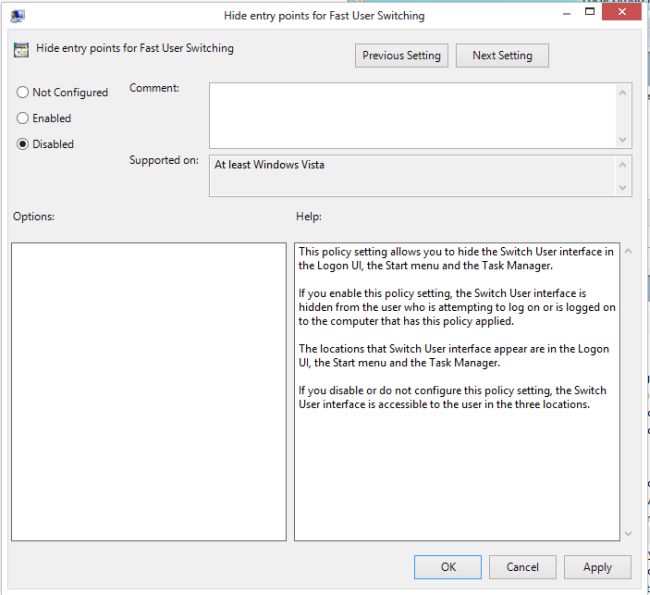Apply the policy setting
The height and width of the screenshot is (595, 650).
point(597,567)
